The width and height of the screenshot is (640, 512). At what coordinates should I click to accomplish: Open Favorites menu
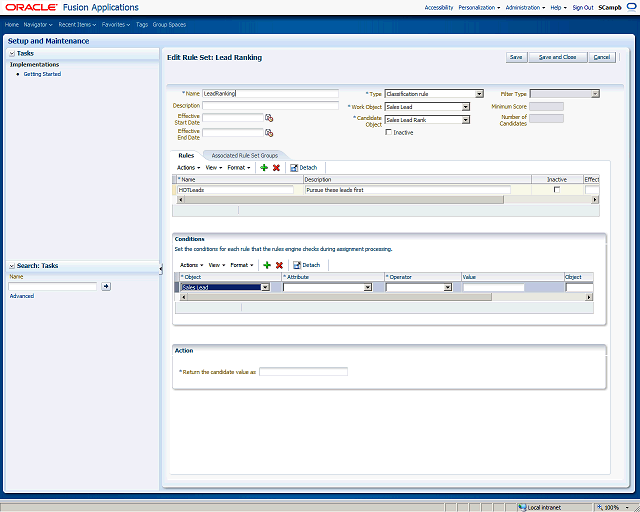click(x=116, y=24)
